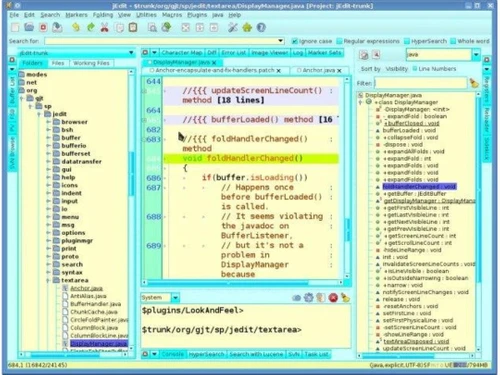Click the Paste clipboard toolbar icon
The width and height of the screenshot is (500, 375).
coord(133,27)
